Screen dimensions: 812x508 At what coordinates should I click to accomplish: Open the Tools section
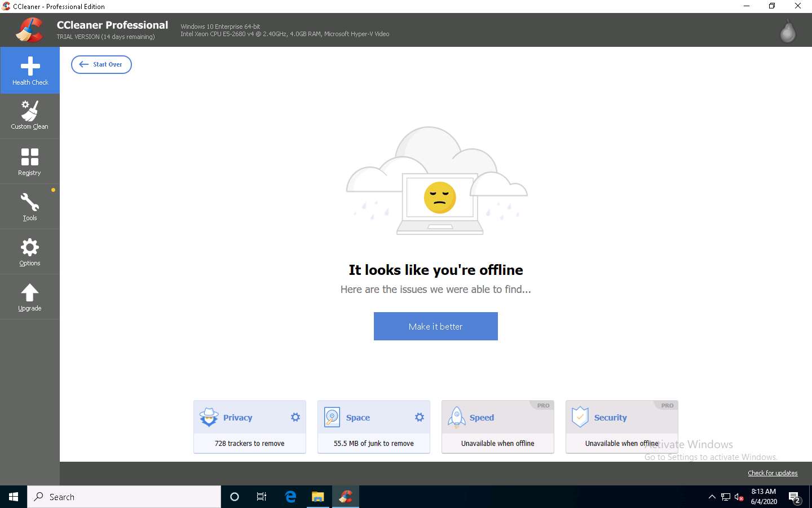30,207
